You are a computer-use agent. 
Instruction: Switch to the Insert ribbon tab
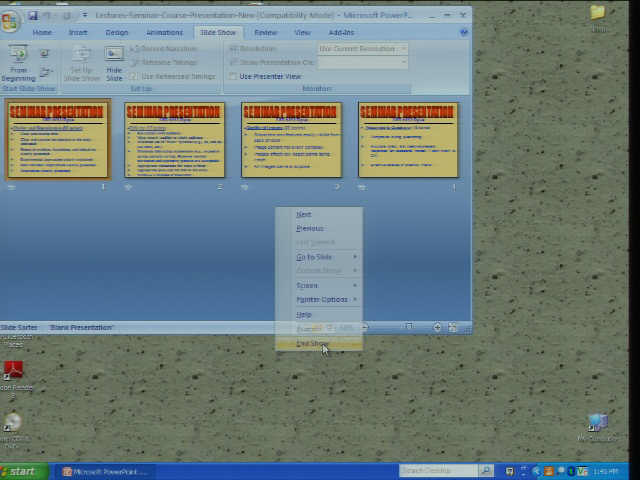coord(78,33)
